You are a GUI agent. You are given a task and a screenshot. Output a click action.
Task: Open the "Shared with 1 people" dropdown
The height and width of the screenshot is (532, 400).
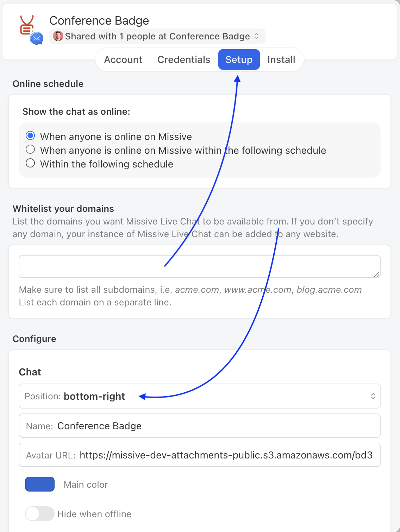coord(157,36)
